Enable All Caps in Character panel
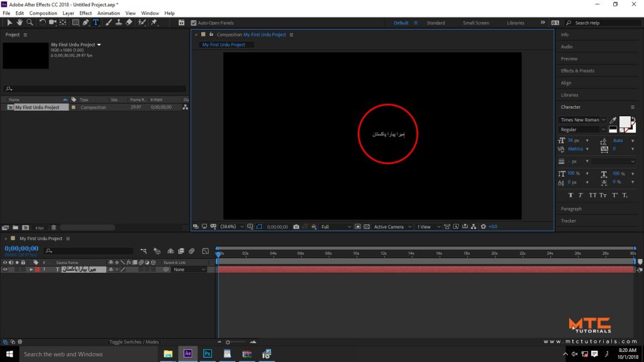 [x=592, y=195]
